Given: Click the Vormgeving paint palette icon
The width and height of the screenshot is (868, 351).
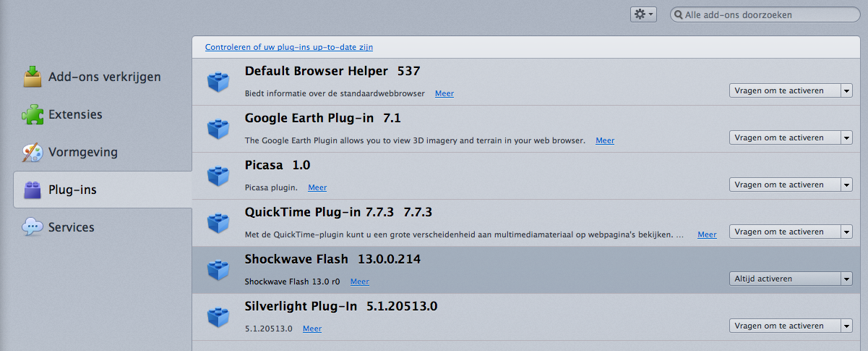Looking at the screenshot, I should click(x=33, y=152).
